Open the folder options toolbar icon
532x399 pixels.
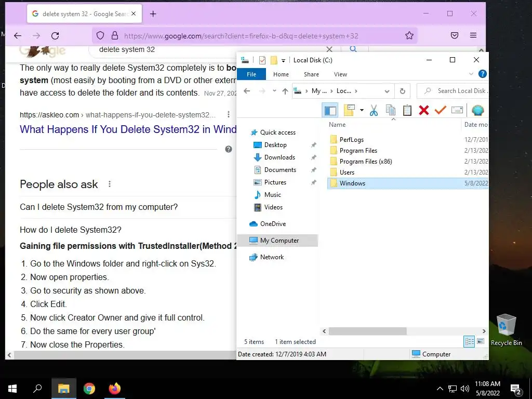pos(349,110)
